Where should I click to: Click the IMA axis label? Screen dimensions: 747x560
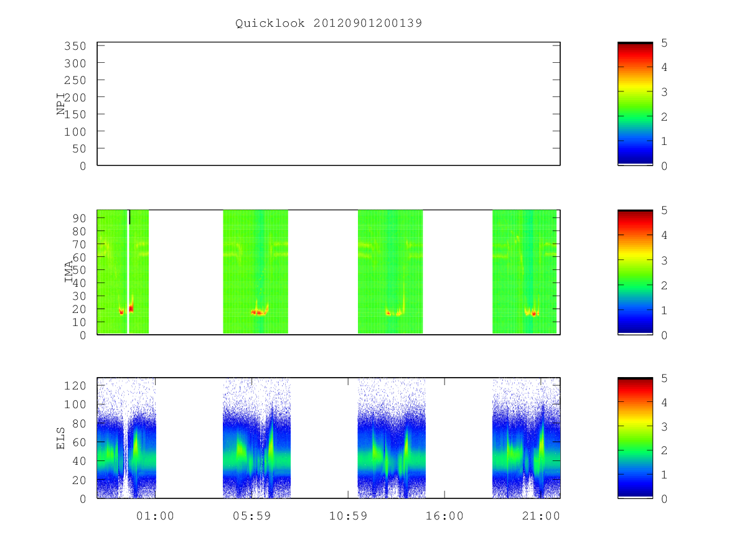click(68, 272)
